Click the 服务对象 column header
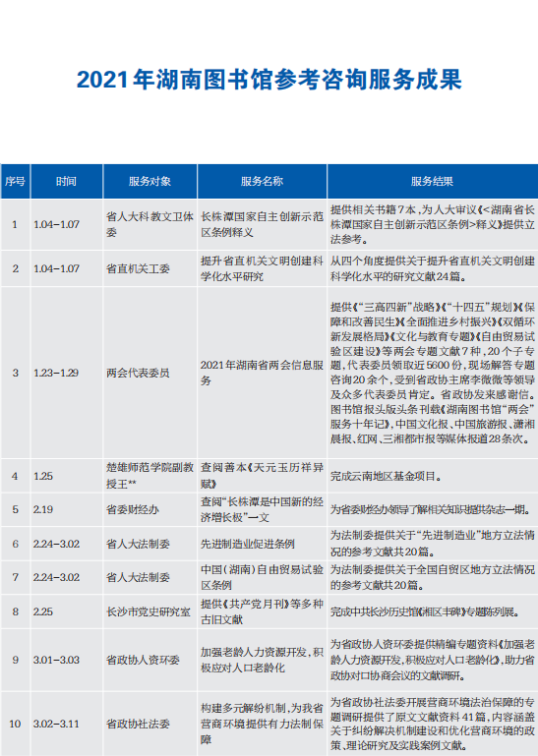This screenshot has width=538, height=756. click(149, 181)
